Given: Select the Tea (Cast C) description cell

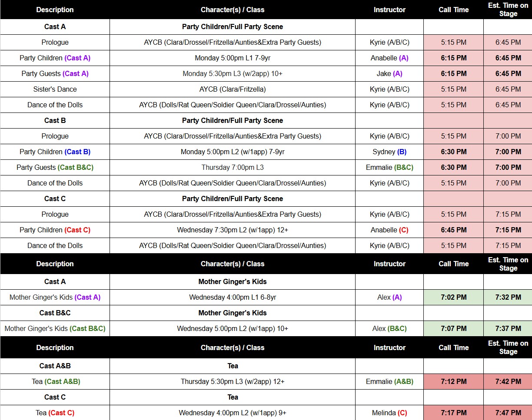Looking at the screenshot, I should tap(55, 413).
